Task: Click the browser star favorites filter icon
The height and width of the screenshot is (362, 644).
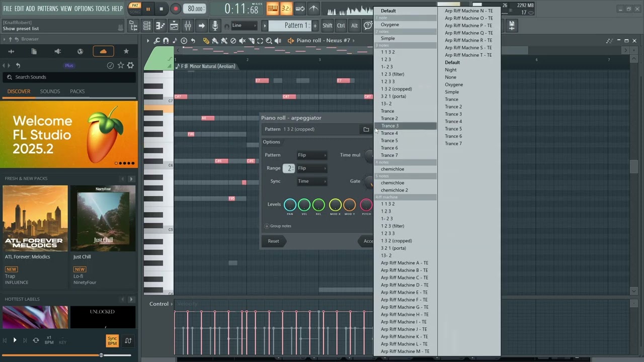Action: [x=121, y=65]
